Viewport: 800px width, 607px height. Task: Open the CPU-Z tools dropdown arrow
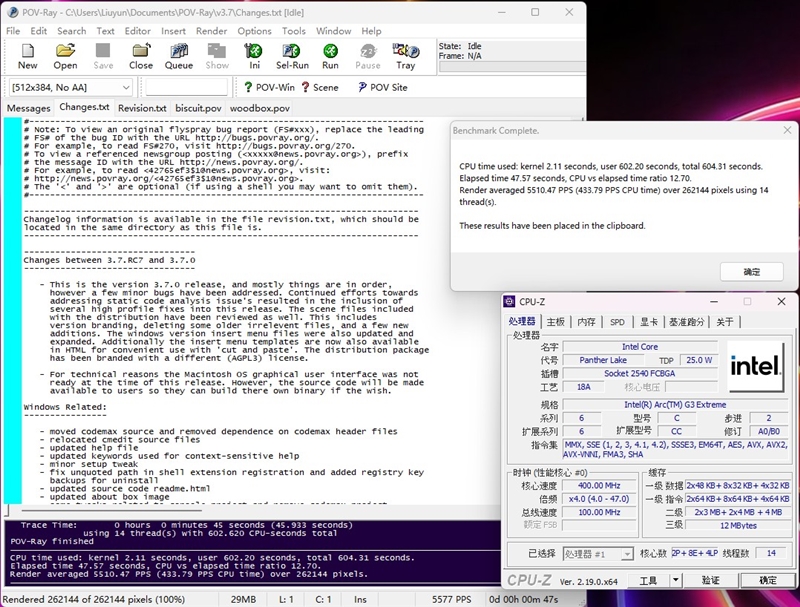pos(676,580)
